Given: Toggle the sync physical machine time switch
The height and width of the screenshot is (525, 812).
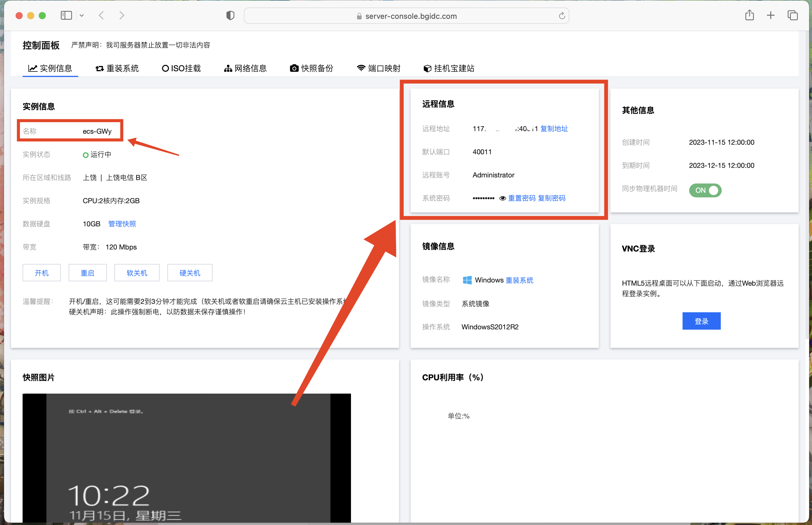Looking at the screenshot, I should point(705,190).
